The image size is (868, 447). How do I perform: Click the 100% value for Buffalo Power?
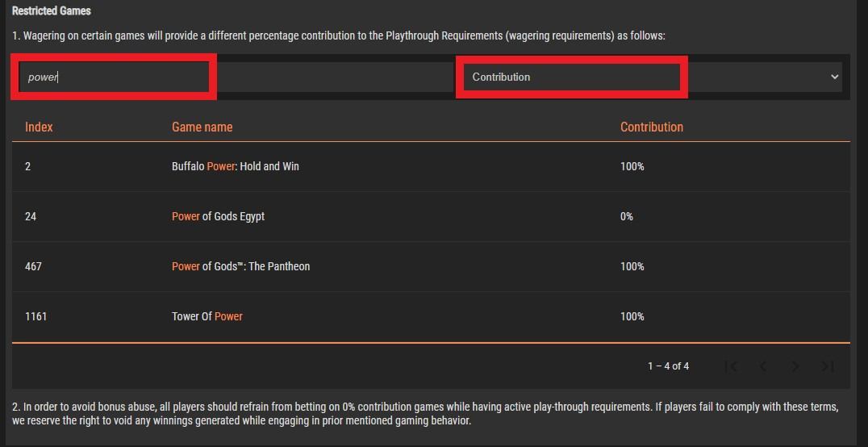(x=632, y=166)
